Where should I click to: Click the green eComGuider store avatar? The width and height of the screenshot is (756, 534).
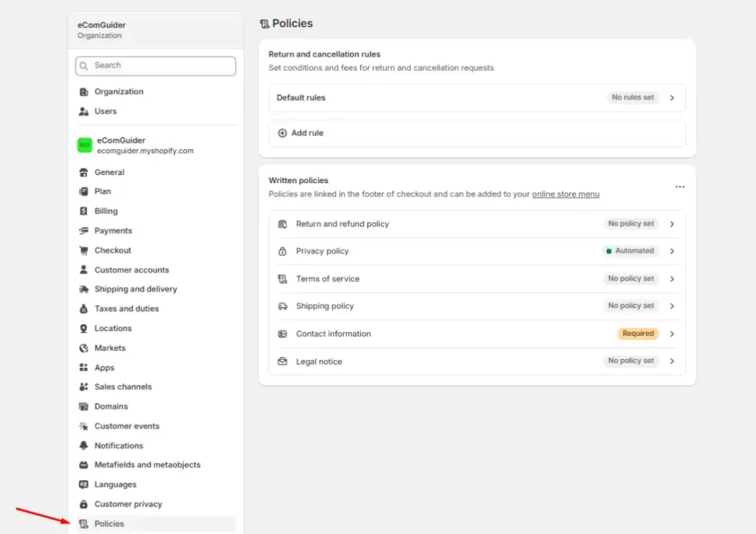pos(85,146)
